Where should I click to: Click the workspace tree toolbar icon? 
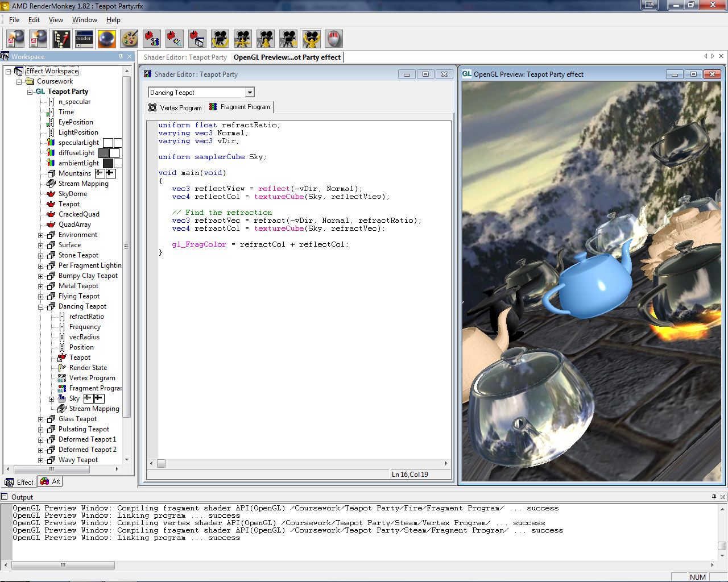click(x=61, y=39)
